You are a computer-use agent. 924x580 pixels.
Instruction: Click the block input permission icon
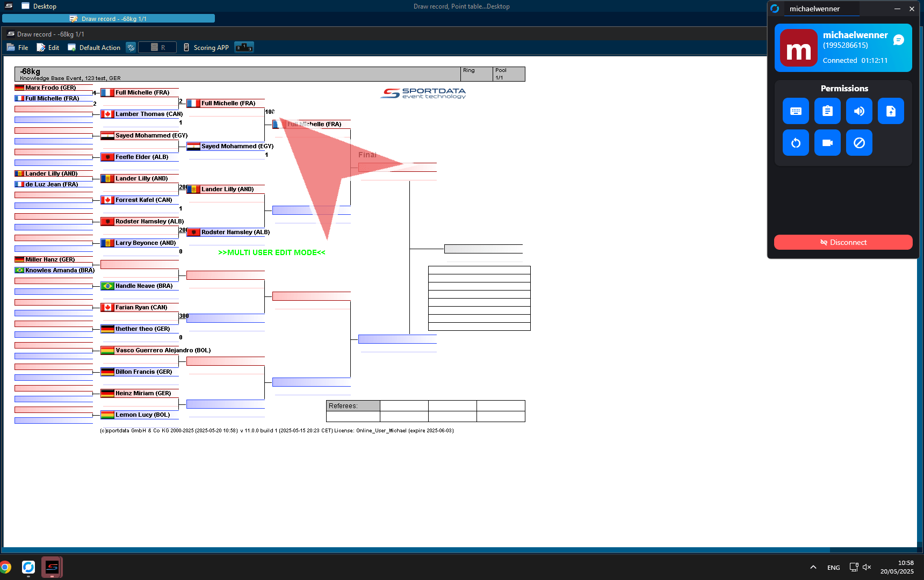[x=859, y=143]
